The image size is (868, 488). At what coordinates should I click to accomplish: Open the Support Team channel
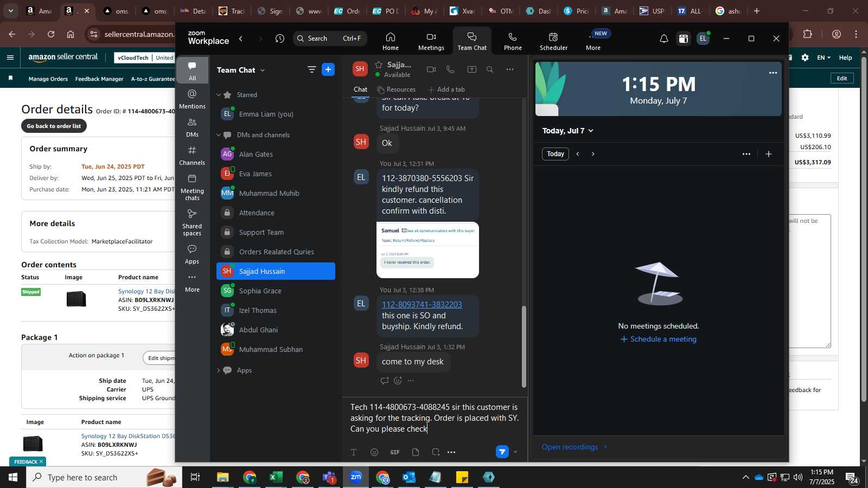tap(276, 233)
